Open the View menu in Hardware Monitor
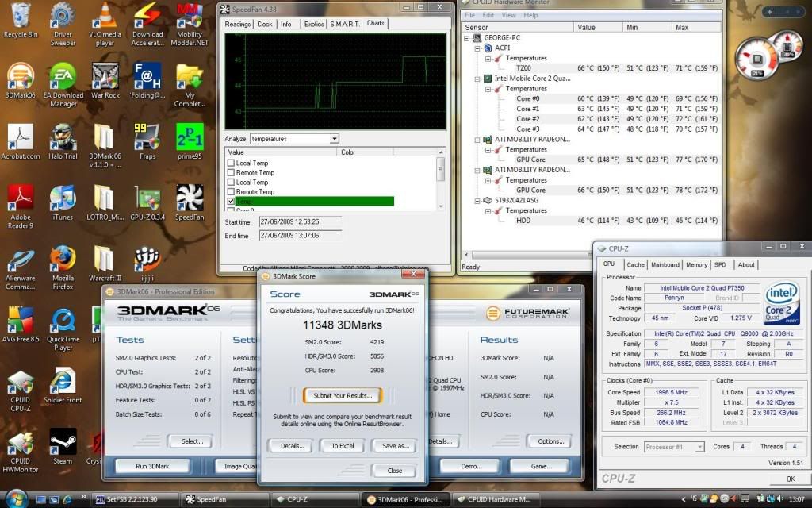Viewport: 812px width, 508px height. pyautogui.click(x=508, y=15)
